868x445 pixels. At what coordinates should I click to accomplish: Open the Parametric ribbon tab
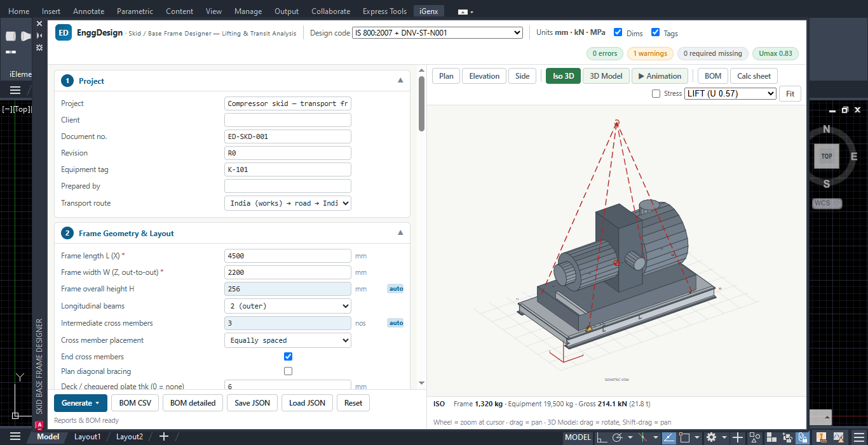[135, 11]
